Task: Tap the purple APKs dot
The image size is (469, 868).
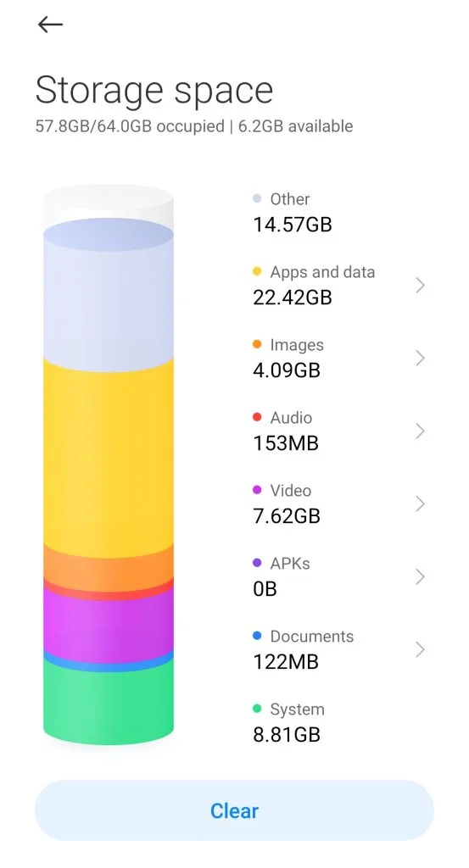Action: coord(257,563)
